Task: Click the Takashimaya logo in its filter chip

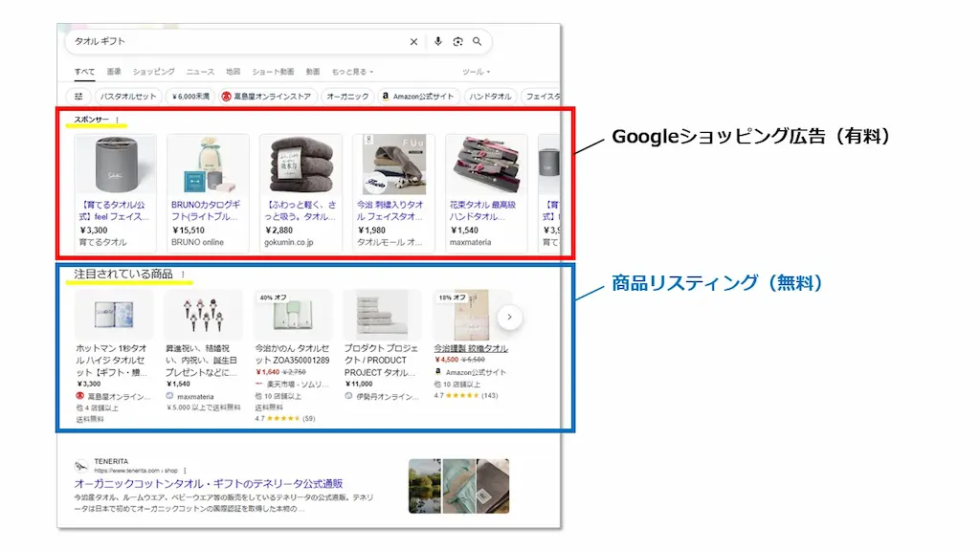Action: click(226, 95)
